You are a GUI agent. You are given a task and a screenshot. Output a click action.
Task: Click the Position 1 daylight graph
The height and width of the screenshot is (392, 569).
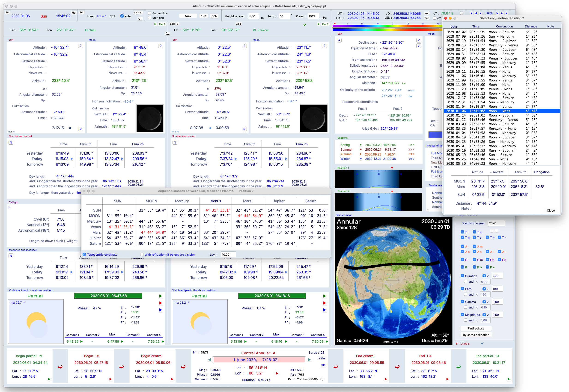coord(378,179)
